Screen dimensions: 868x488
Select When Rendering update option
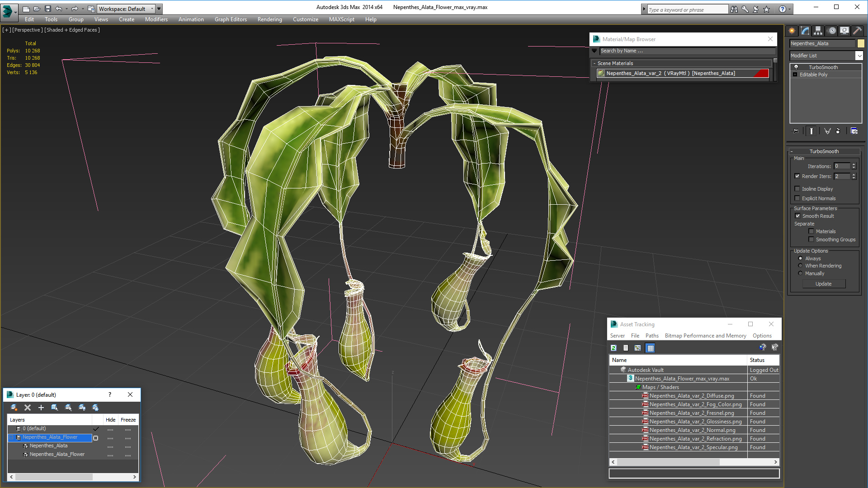(x=800, y=266)
